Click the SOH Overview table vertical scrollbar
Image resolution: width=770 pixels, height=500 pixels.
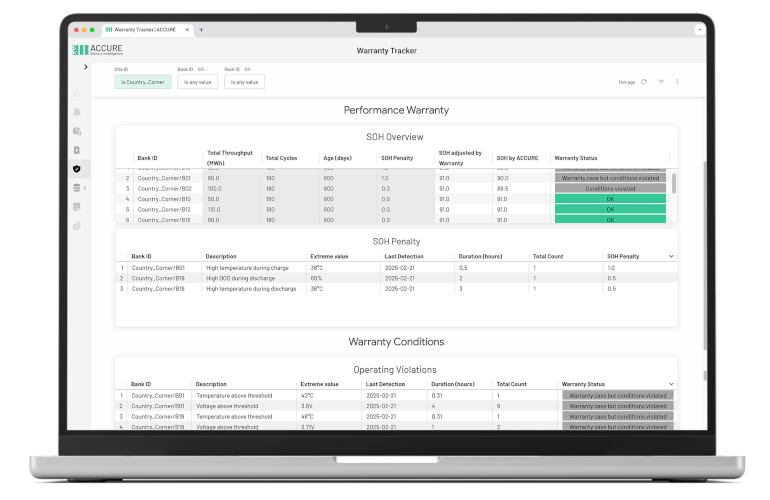coord(673,182)
